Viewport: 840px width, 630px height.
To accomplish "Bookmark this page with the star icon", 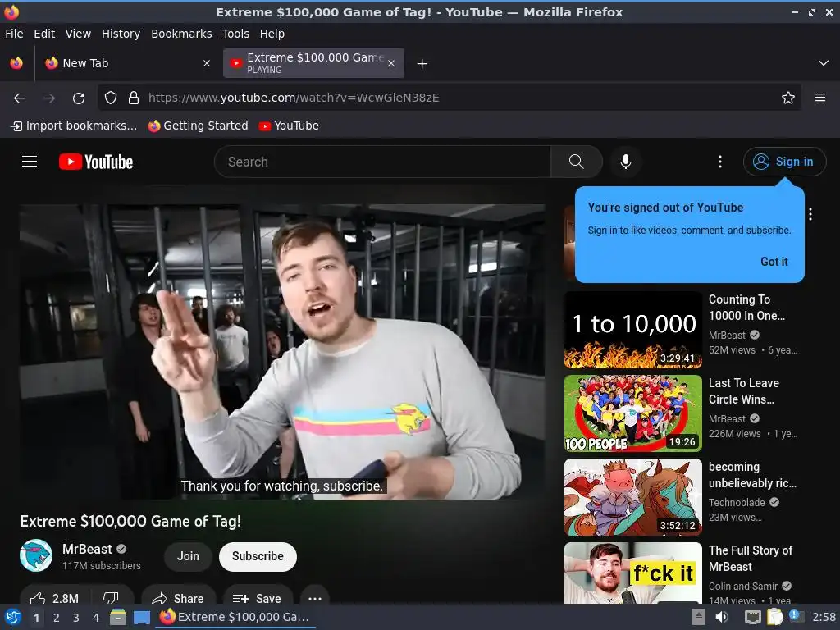I will 788,98.
